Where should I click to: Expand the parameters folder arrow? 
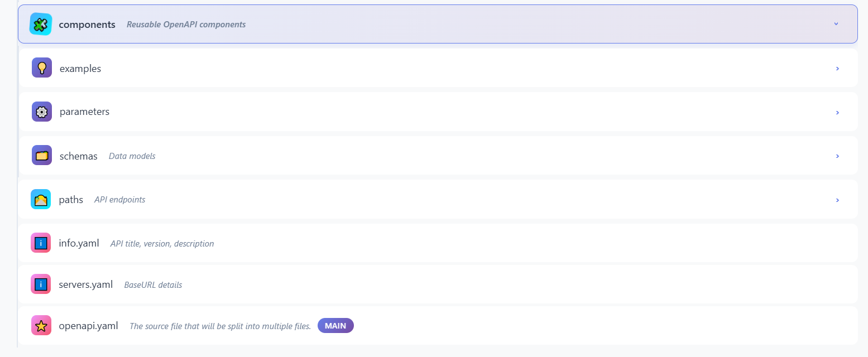pyautogui.click(x=837, y=112)
